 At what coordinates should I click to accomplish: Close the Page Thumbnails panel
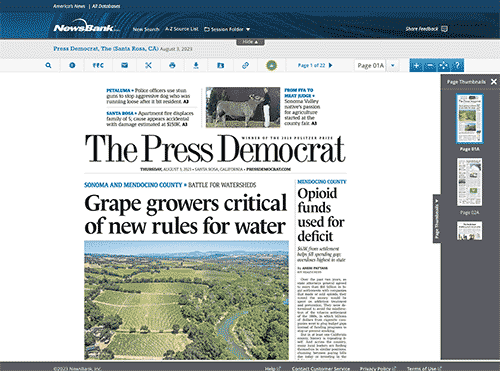tap(494, 82)
